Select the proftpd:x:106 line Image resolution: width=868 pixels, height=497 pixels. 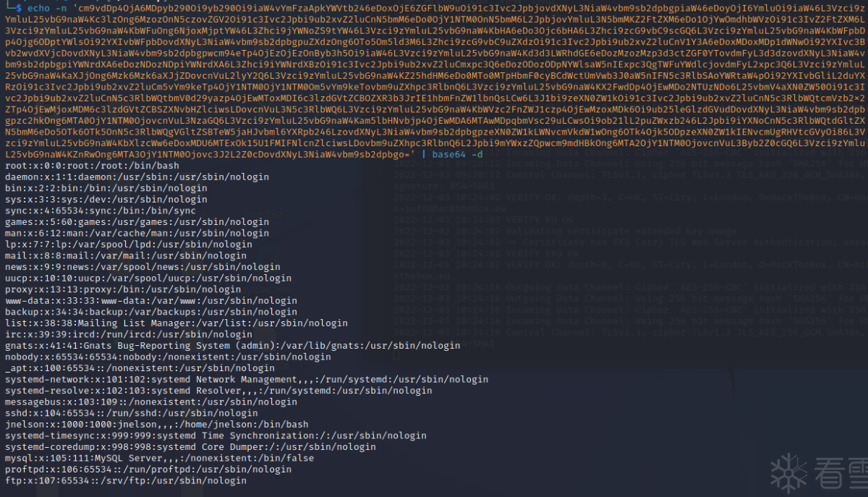pos(148,469)
